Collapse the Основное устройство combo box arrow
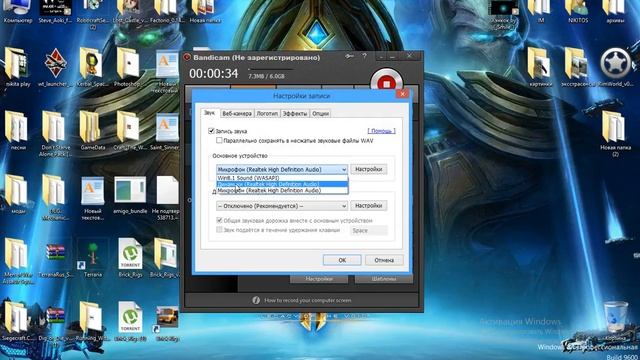 click(x=344, y=169)
